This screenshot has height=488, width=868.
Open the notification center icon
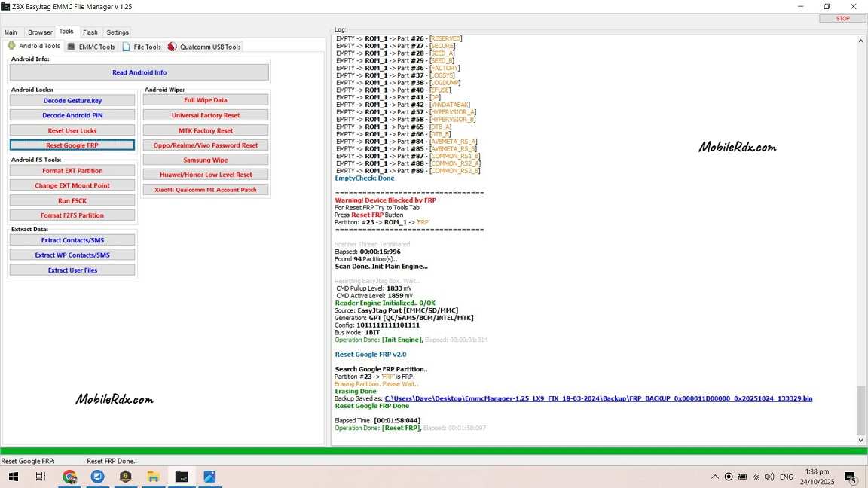pyautogui.click(x=851, y=477)
